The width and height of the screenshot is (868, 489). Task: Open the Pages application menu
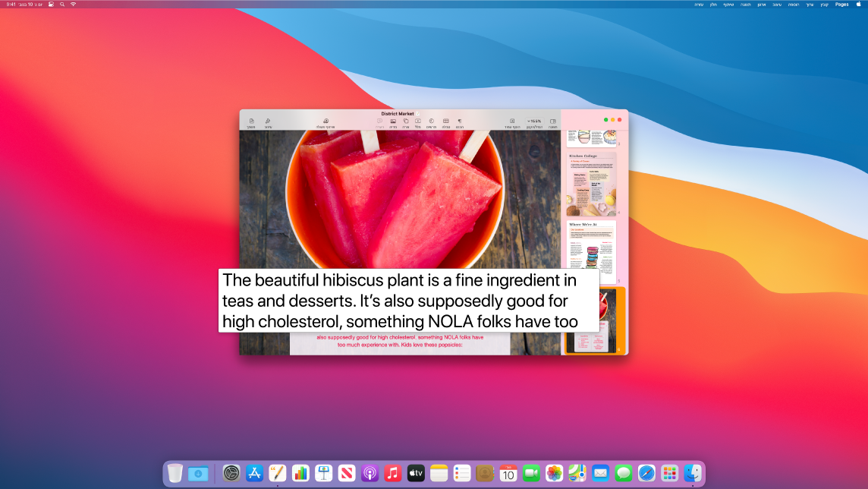tap(841, 5)
